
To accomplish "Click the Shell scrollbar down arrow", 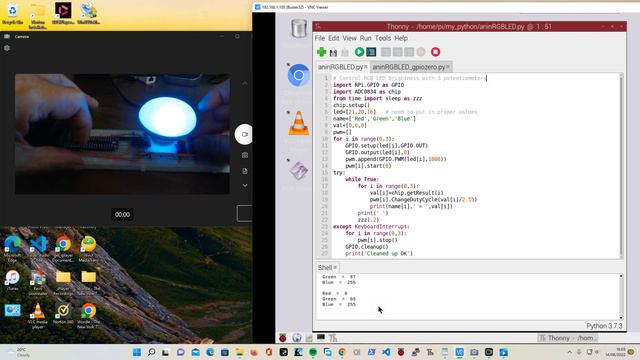I will click(621, 317).
